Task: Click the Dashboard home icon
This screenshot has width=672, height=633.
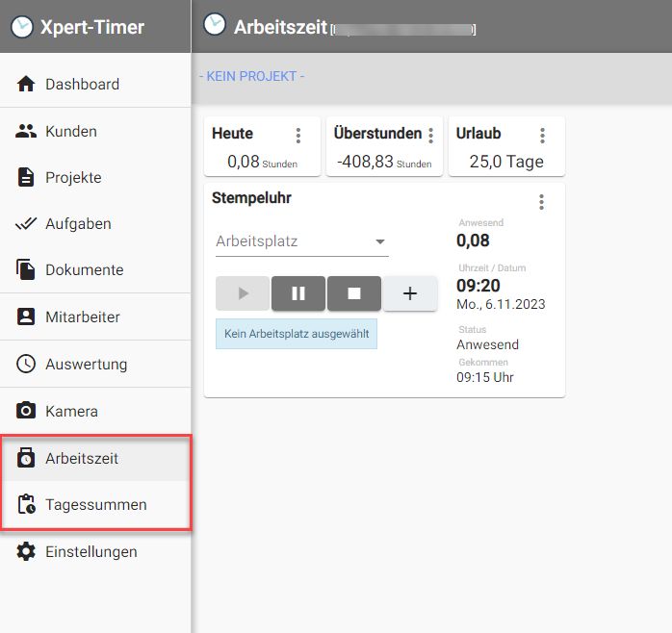Action: point(26,84)
